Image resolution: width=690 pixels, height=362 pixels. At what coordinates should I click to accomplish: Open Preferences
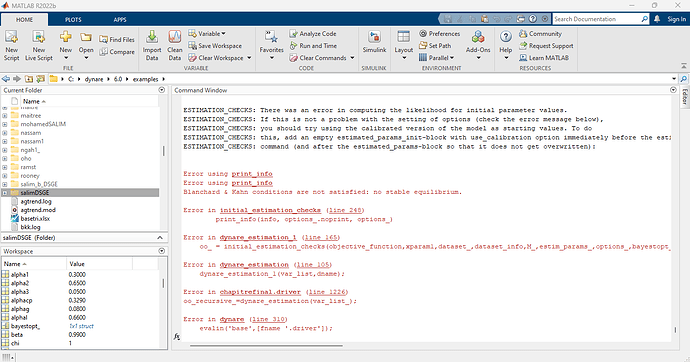[439, 33]
